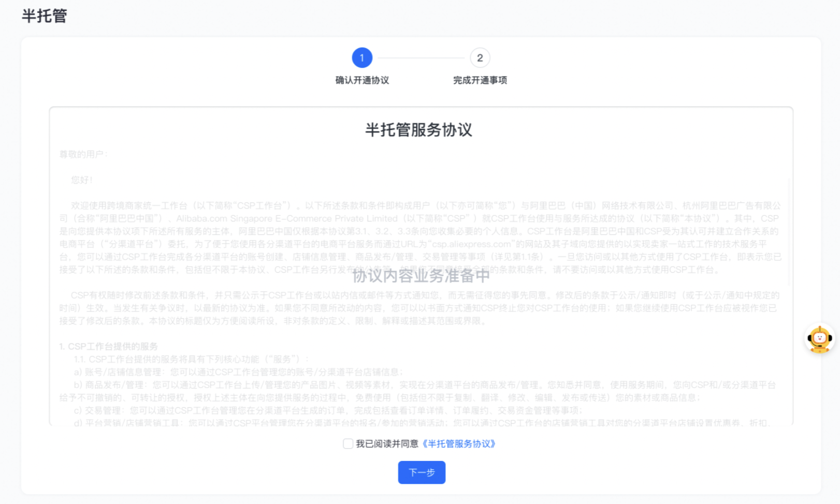Click the step 2 circle indicator
Viewport: 840px width, 504px height.
coord(480,58)
